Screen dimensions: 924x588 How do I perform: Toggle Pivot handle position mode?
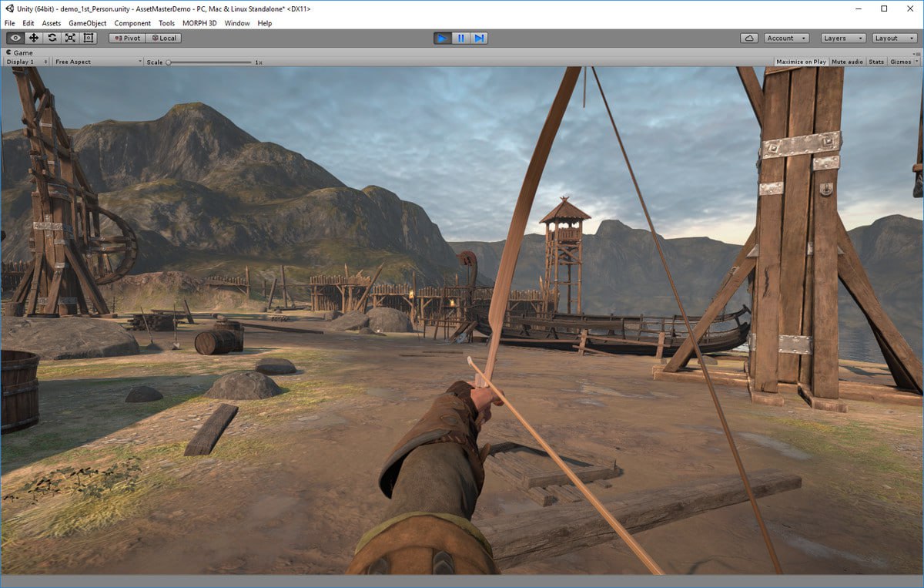pos(127,38)
